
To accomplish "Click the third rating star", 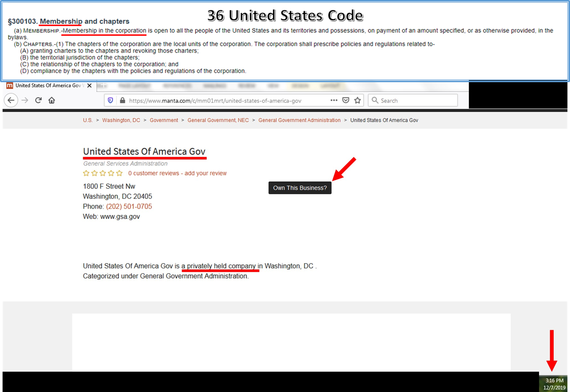I will pos(103,173).
